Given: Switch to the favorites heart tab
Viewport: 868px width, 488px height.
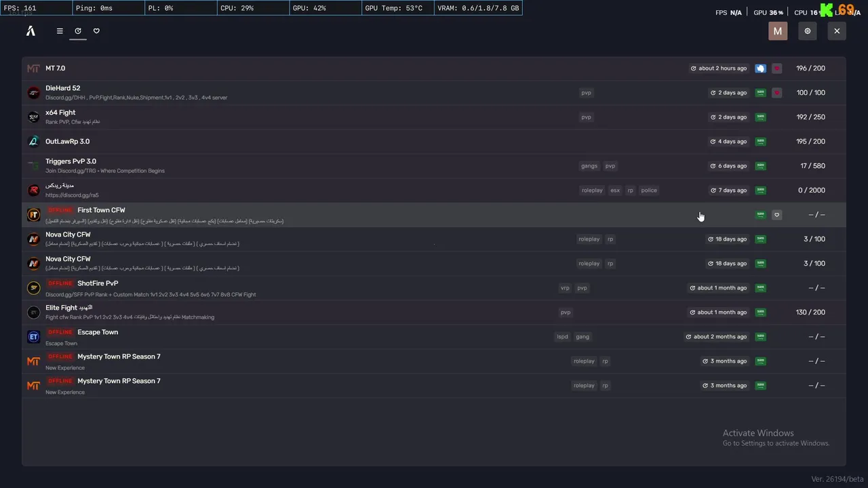Looking at the screenshot, I should click(x=96, y=30).
